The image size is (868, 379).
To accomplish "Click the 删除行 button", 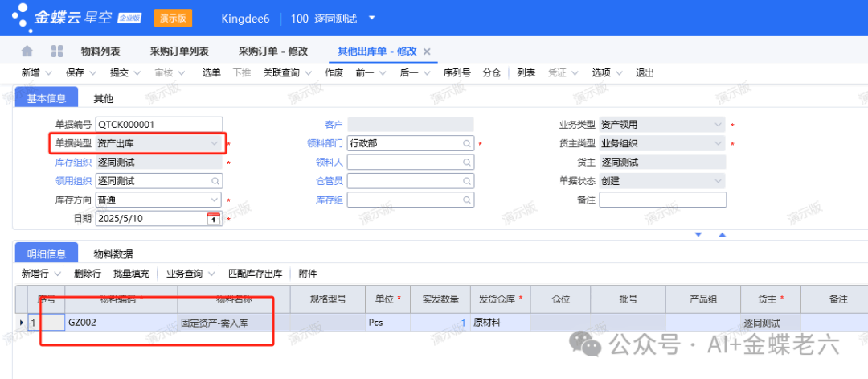I will click(x=88, y=273).
